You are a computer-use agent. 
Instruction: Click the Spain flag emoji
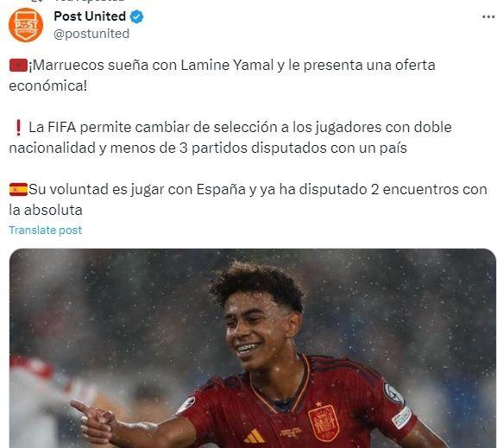coord(18,189)
